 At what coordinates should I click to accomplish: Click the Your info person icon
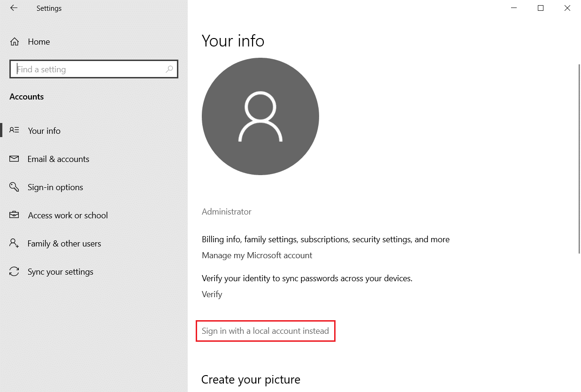(14, 131)
